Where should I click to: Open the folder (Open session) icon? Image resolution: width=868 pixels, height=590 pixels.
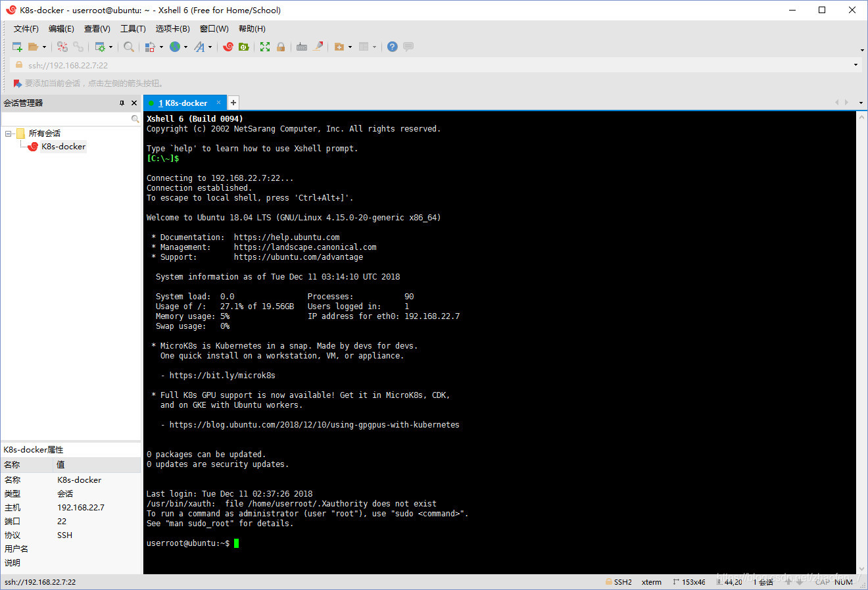(33, 47)
